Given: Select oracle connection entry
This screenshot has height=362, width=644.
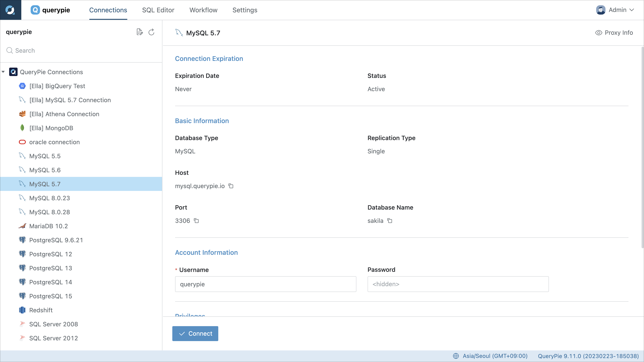Looking at the screenshot, I should [55, 142].
